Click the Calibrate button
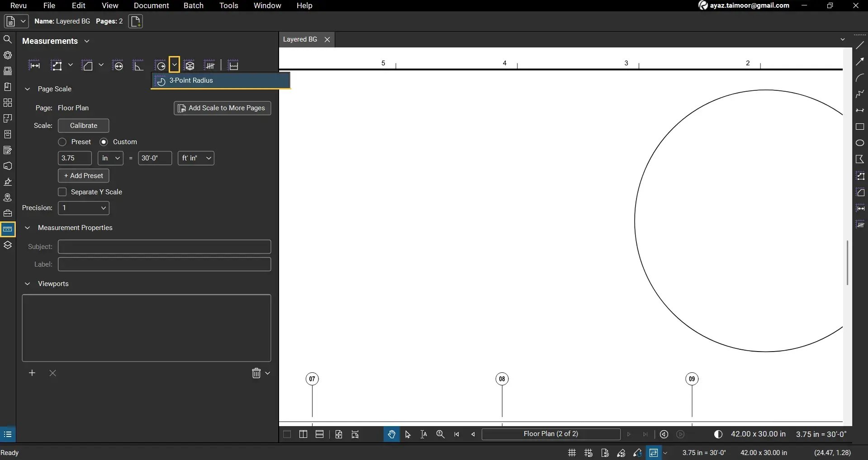 tap(83, 126)
